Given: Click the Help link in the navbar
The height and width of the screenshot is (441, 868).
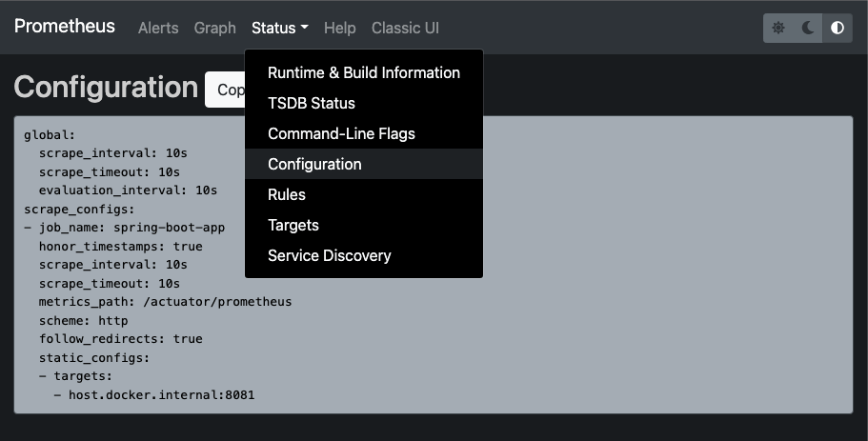Looking at the screenshot, I should [339, 28].
